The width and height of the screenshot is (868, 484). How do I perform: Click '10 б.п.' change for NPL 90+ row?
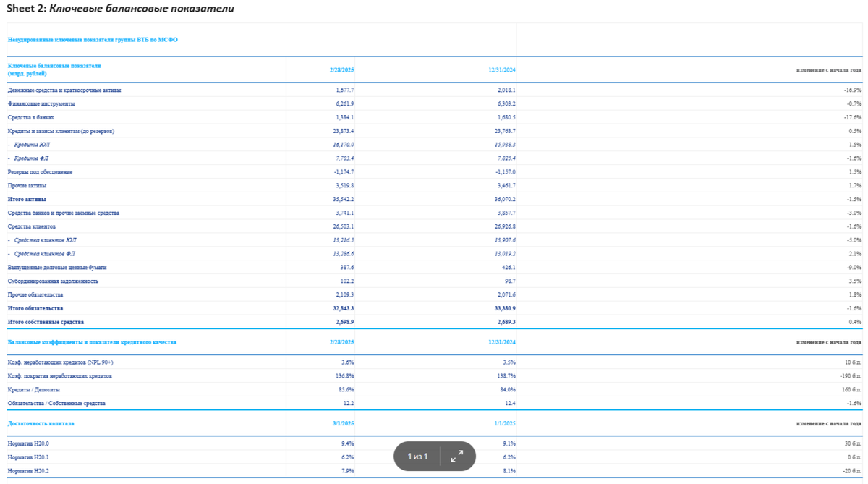[854, 362]
